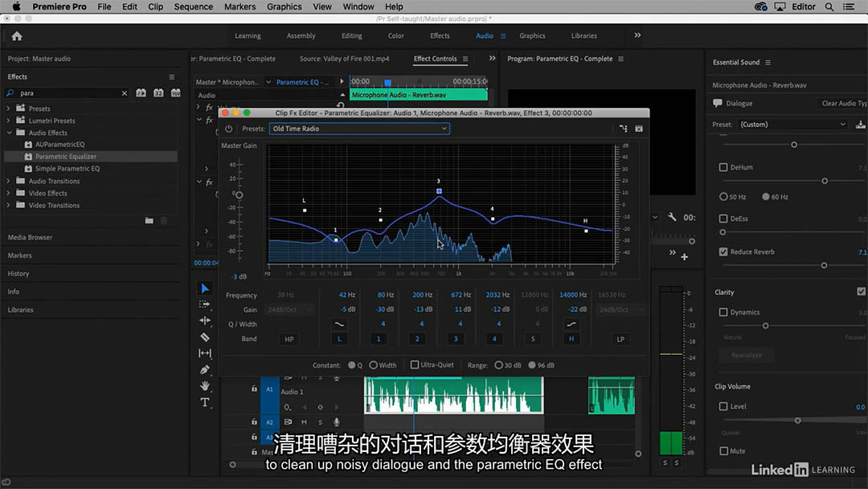Viewport: 868px width, 489px height.
Task: Create new custom bin in Effects panel
Action: tap(149, 220)
